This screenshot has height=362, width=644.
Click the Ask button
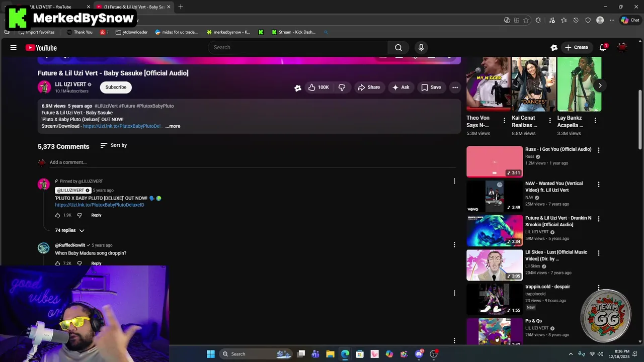pyautogui.click(x=400, y=87)
